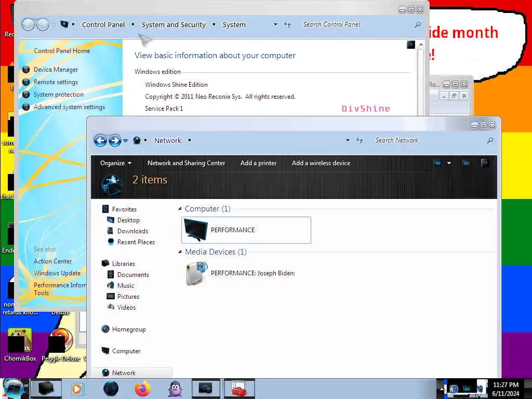Open Device Manager link
The image size is (532, 399).
[x=56, y=70]
